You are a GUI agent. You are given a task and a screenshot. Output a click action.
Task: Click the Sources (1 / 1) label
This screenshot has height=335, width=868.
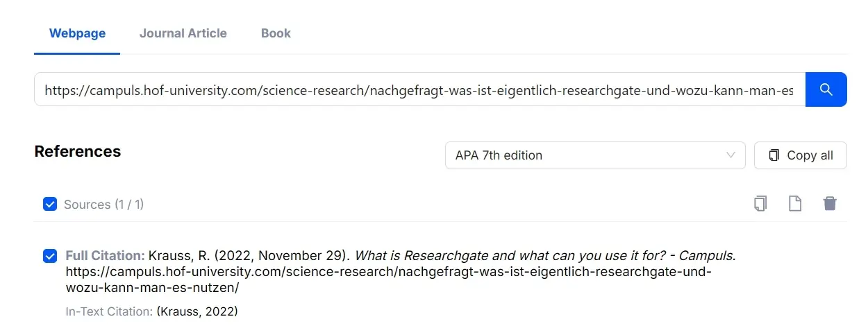[x=103, y=205]
